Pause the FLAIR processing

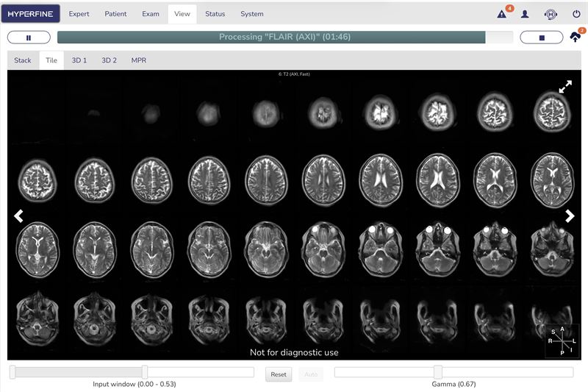(29, 38)
